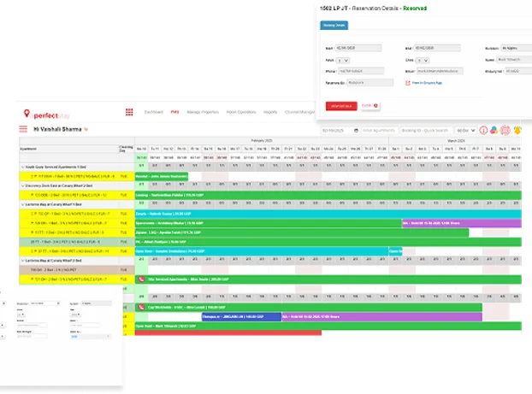The height and width of the screenshot is (394, 532).
Task: Click the Cleaning Day column header
Action: tap(126, 149)
